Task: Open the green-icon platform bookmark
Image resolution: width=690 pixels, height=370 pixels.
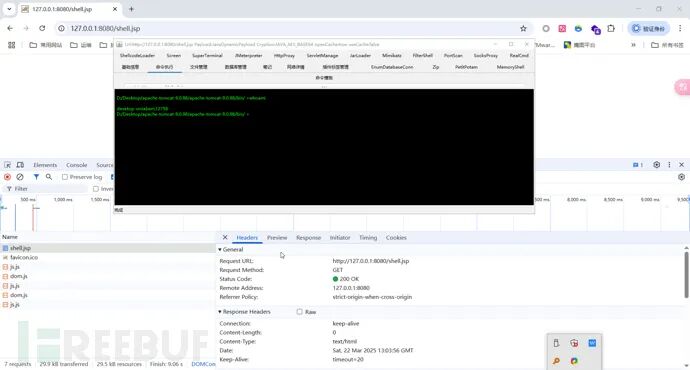Action: click(x=580, y=45)
